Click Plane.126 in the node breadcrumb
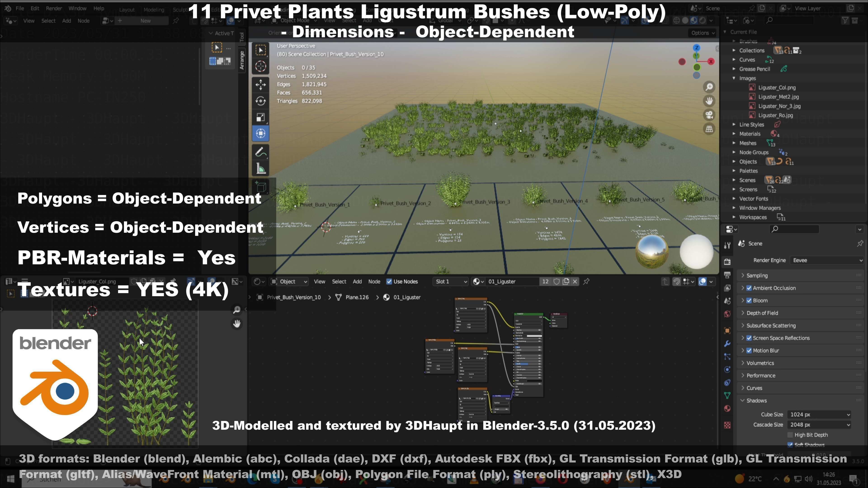Screen dimensions: 868x488 [357, 297]
